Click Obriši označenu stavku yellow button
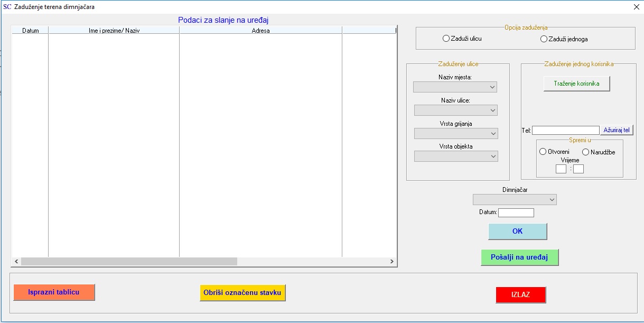Image resolution: width=644 pixels, height=323 pixels. (242, 292)
